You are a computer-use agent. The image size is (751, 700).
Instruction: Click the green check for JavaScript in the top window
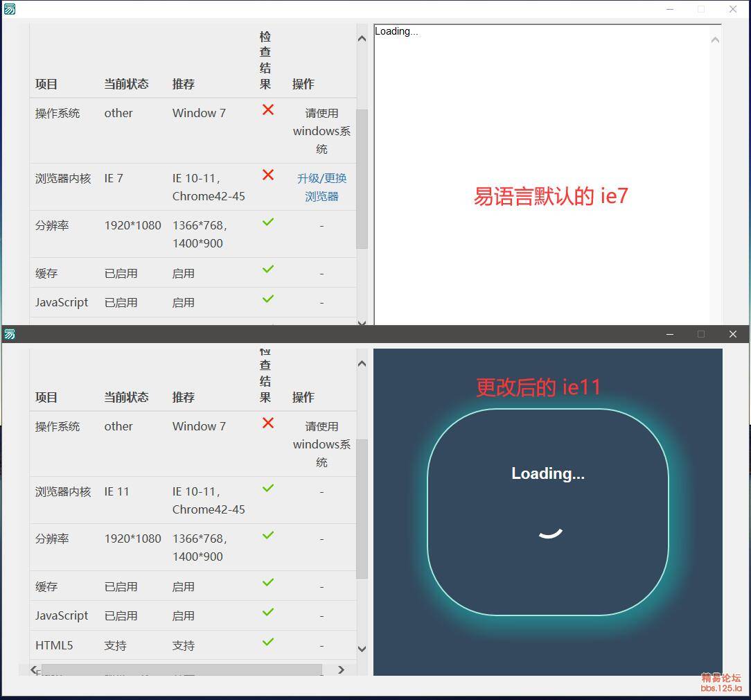268,299
